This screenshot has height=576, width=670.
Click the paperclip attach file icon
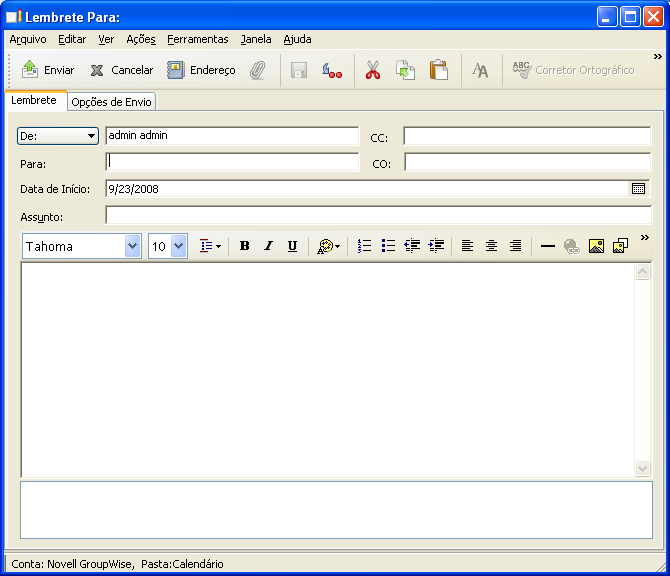pos(258,70)
